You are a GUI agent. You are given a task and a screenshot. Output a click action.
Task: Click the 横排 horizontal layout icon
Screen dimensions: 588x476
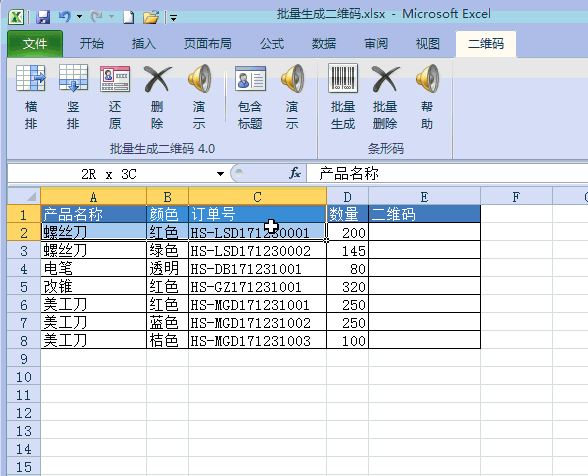(31, 78)
